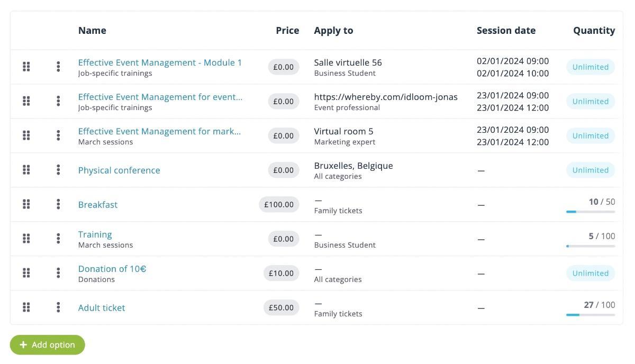Open the Adult ticket option
This screenshot has height=364, width=635.
(102, 308)
